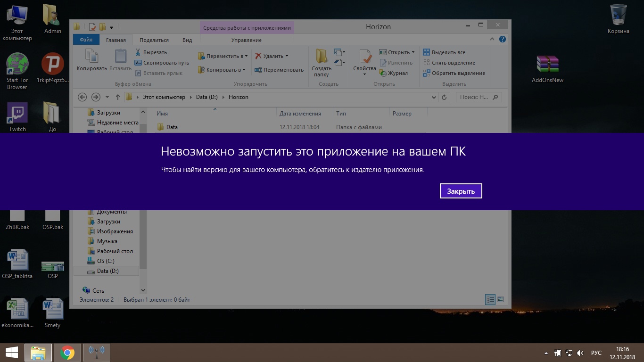Switch language via РУС indicator

[596, 353]
